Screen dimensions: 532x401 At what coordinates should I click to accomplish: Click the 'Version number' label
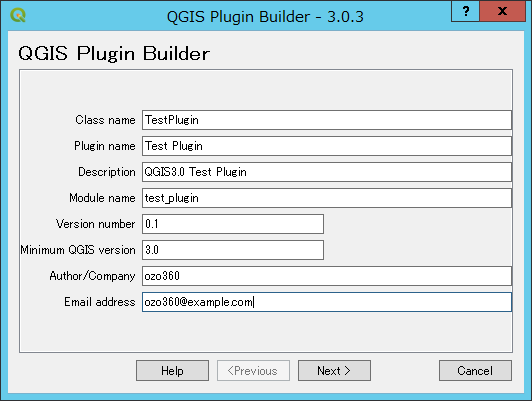[95, 224]
